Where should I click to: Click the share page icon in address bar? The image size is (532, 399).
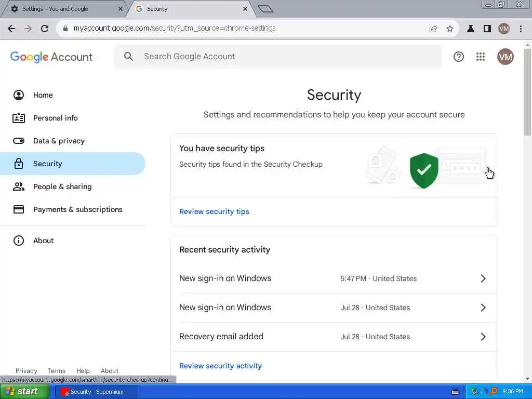click(x=433, y=29)
